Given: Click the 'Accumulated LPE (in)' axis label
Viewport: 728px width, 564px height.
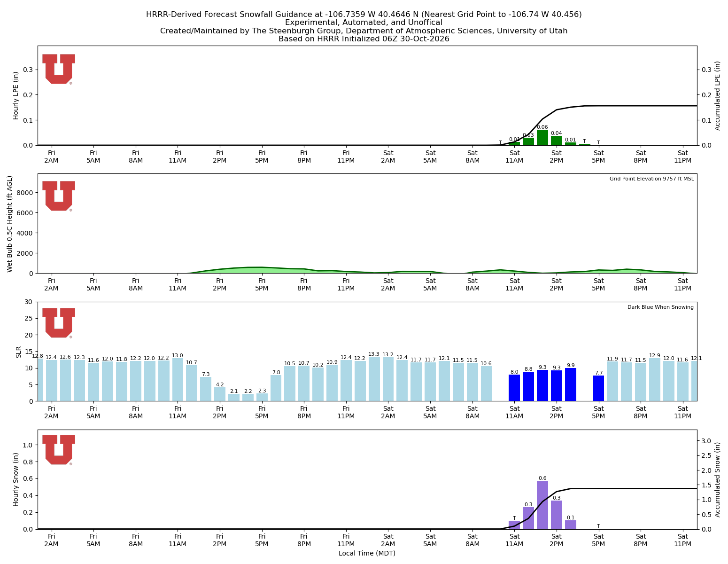Looking at the screenshot, I should coord(718,95).
